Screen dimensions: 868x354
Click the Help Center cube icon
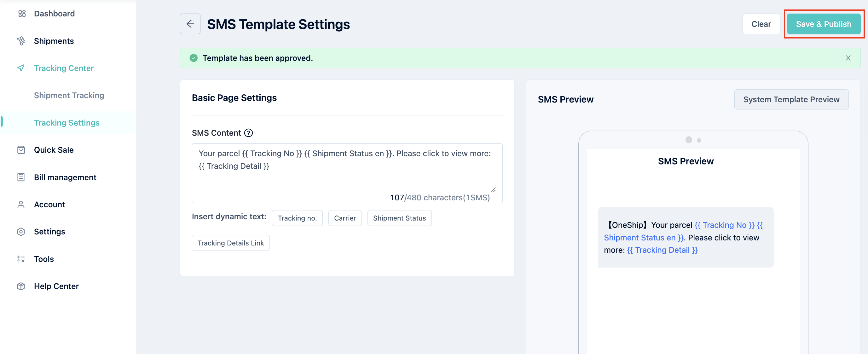tap(21, 286)
